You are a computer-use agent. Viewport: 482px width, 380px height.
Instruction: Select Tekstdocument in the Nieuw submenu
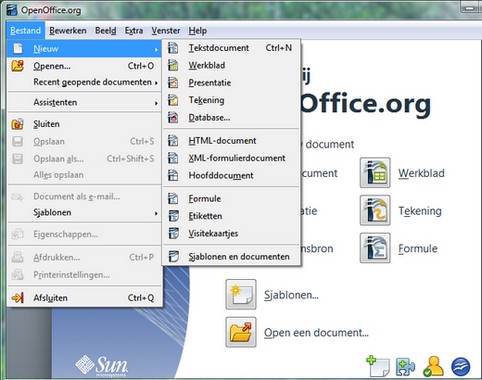point(231,48)
